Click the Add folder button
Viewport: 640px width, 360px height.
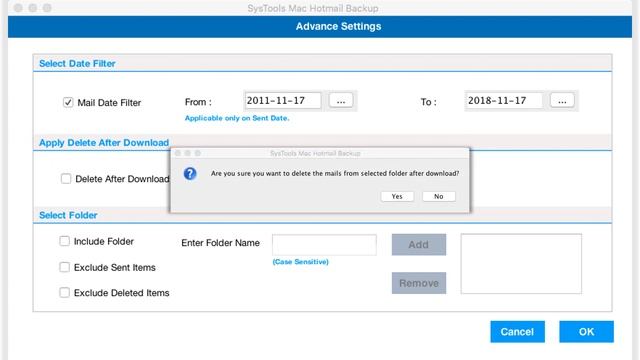pyautogui.click(x=419, y=244)
